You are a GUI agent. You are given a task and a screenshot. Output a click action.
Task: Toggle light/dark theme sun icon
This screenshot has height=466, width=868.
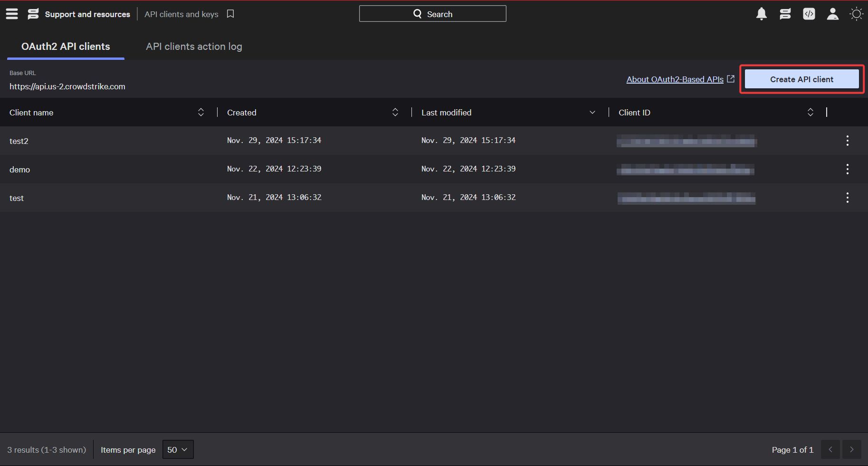coord(857,14)
